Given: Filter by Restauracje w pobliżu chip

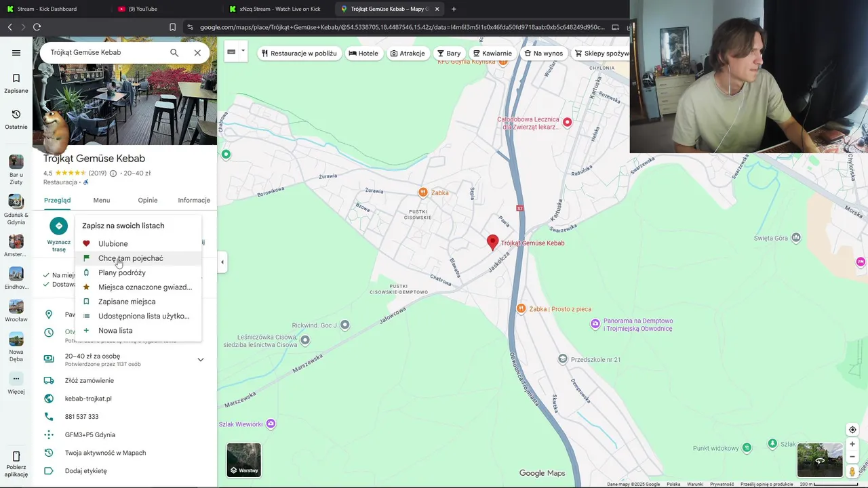Looking at the screenshot, I should click(299, 54).
